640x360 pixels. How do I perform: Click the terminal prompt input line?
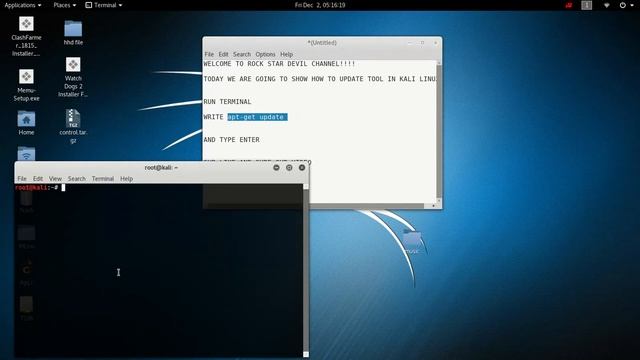pos(159,187)
